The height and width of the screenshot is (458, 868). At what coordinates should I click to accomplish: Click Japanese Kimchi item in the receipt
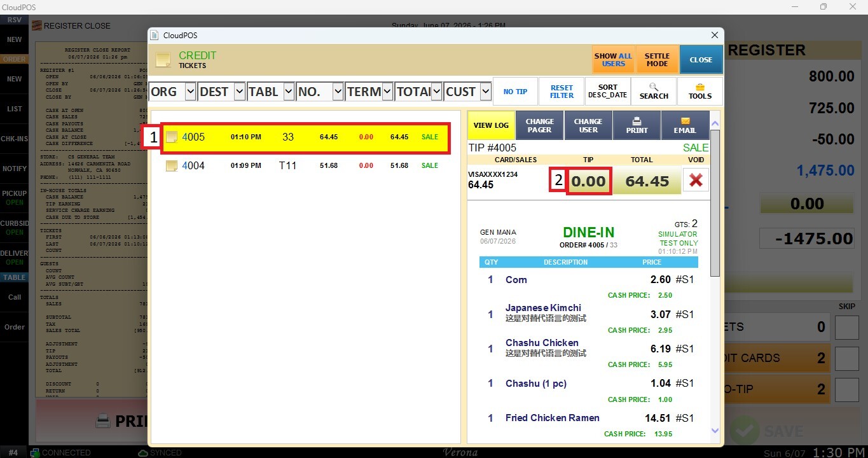(543, 308)
